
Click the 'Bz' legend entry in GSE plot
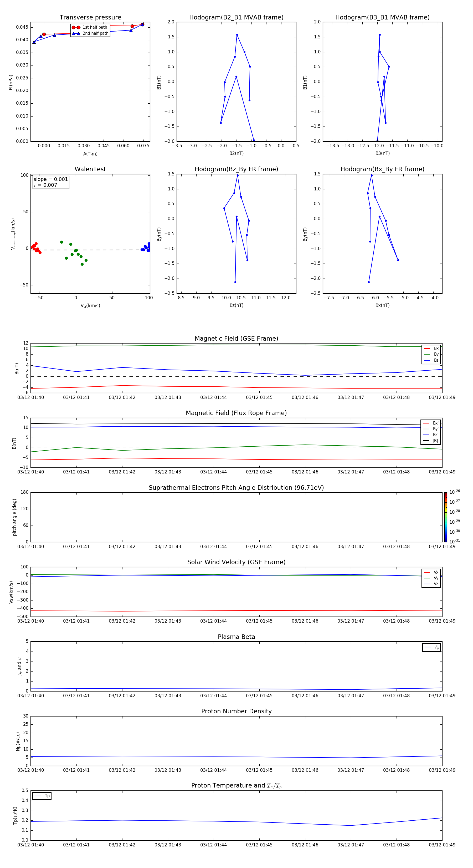(431, 361)
